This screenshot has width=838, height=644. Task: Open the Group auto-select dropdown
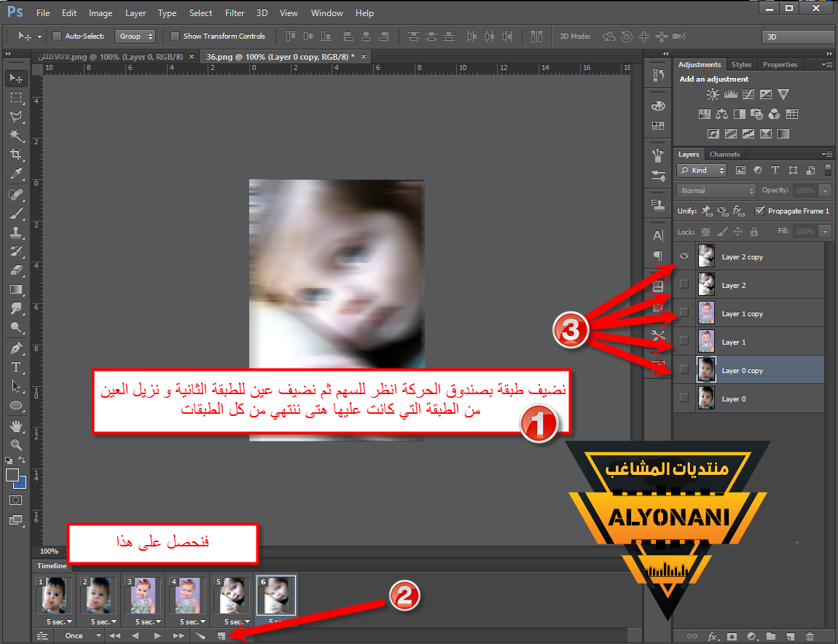click(x=136, y=36)
